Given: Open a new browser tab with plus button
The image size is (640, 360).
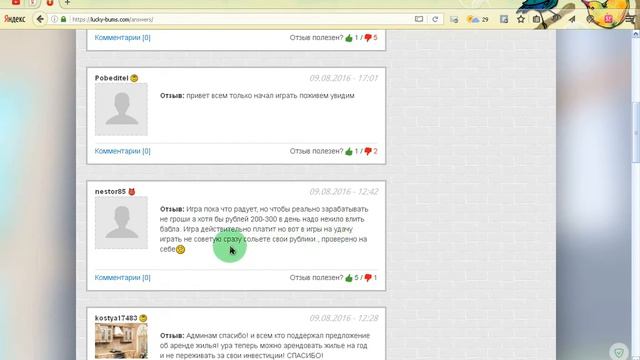Looking at the screenshot, I should click(x=67, y=2).
